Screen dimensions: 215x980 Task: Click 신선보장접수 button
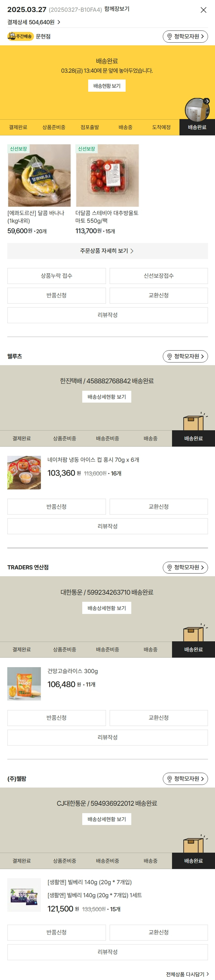159,276
